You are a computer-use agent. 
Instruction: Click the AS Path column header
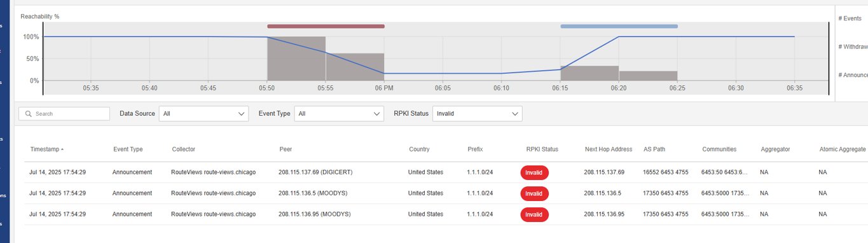coord(654,149)
